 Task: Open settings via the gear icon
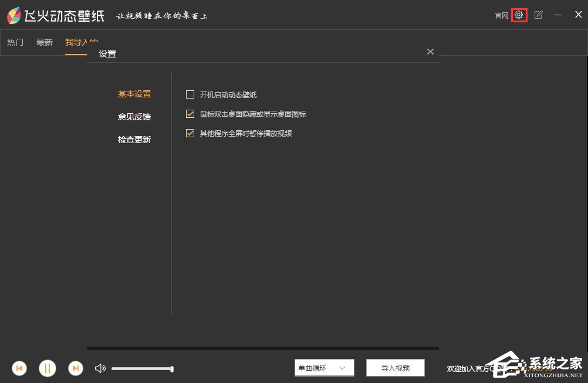point(519,15)
